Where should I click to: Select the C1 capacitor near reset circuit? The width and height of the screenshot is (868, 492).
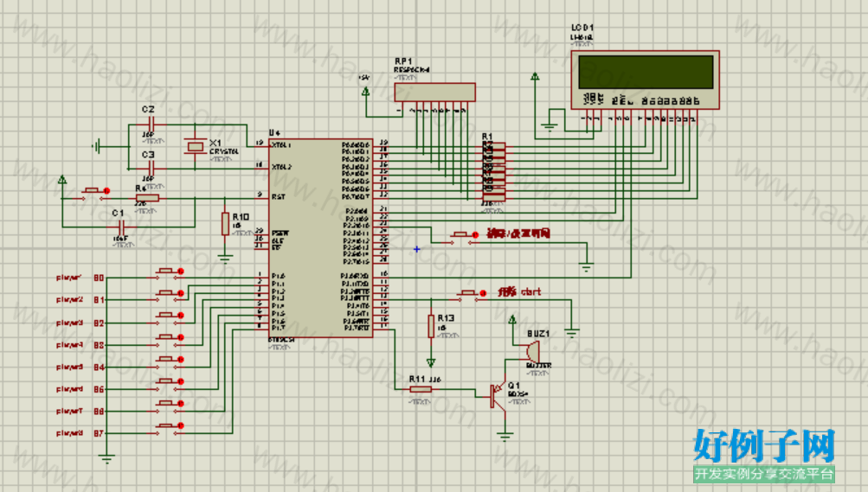coord(122,227)
